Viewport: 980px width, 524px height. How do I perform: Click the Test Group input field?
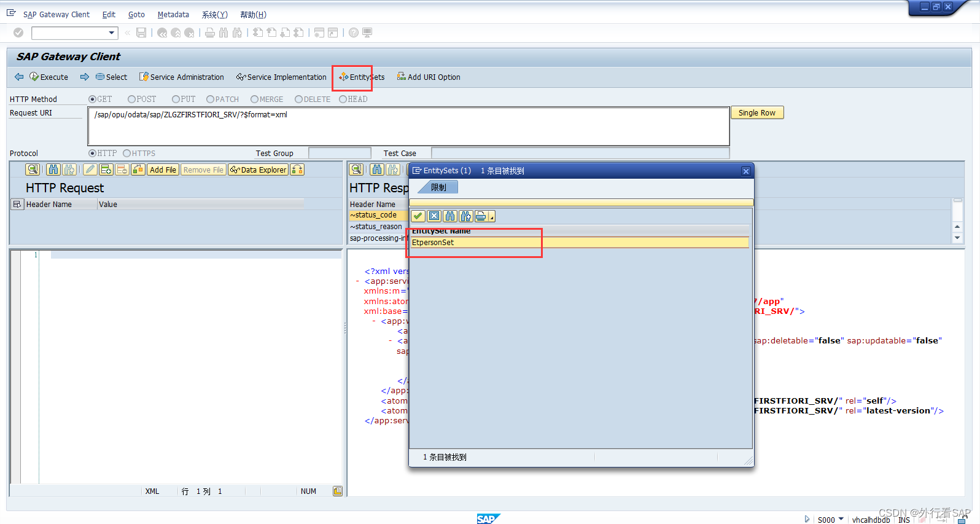coord(340,153)
